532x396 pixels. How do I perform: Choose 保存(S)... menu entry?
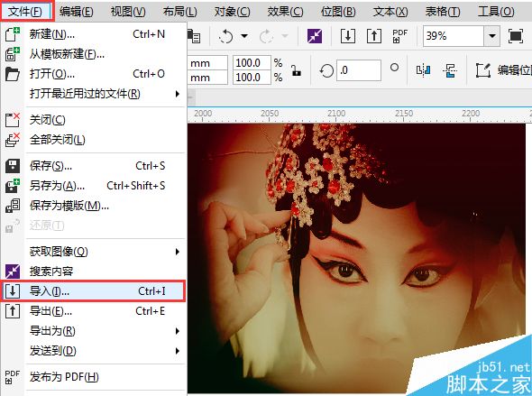(94, 166)
